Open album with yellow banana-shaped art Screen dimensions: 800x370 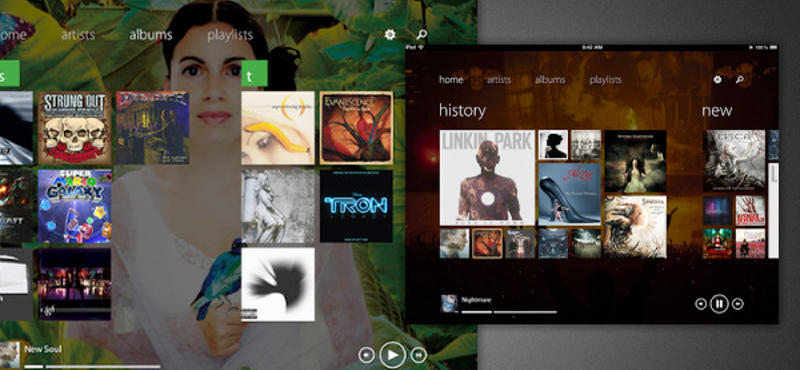(278, 128)
